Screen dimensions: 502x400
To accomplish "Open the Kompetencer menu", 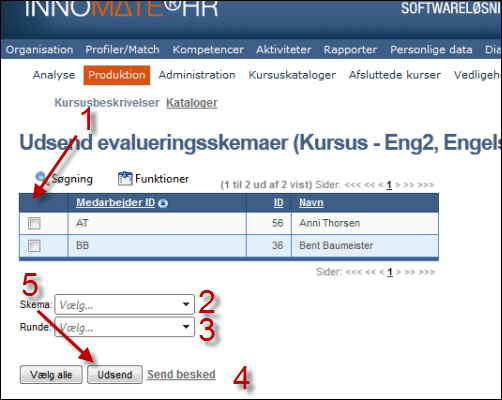I will click(x=208, y=50).
